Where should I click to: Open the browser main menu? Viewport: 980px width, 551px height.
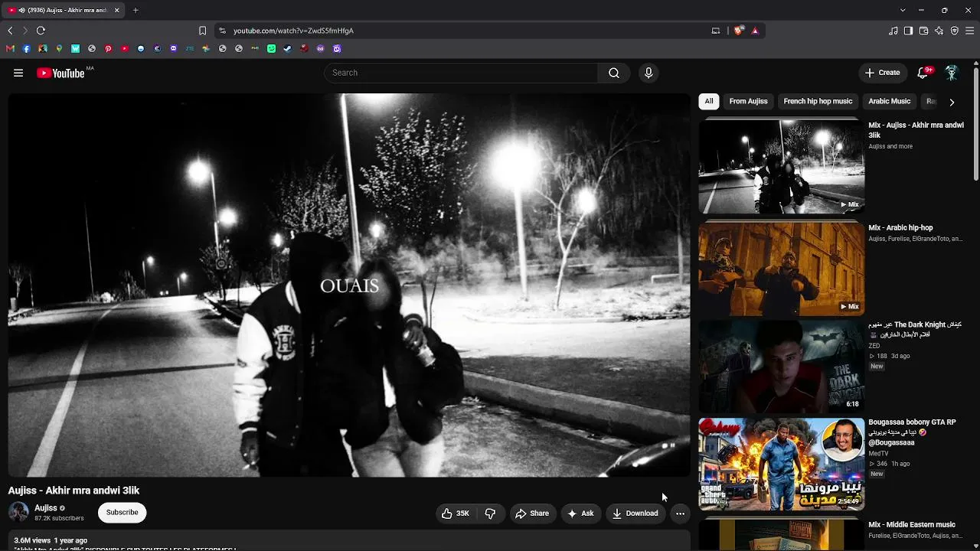tap(970, 31)
